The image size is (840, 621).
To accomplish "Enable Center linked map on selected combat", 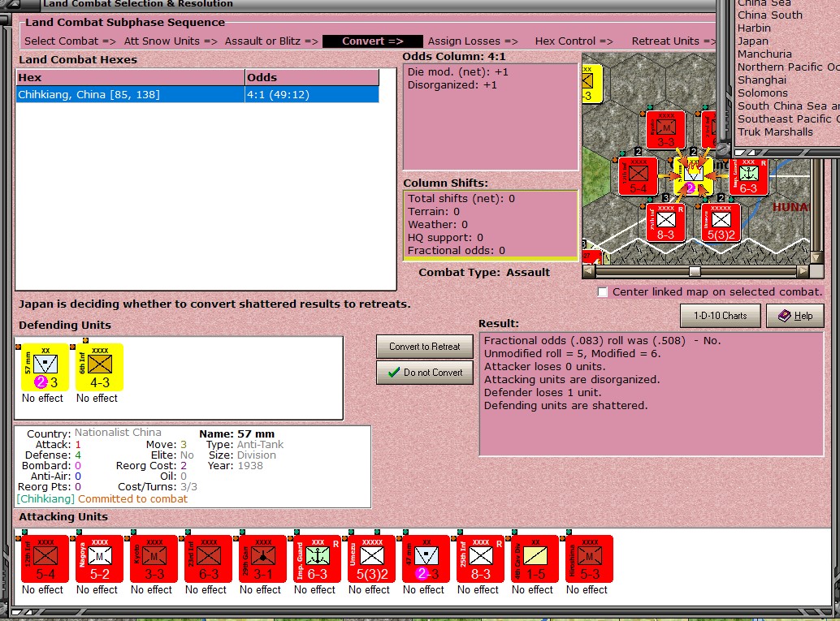I will pos(603,291).
